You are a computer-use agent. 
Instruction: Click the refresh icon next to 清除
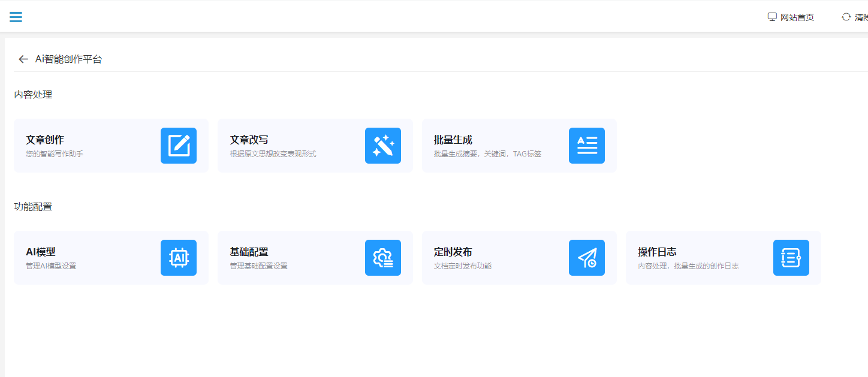pyautogui.click(x=846, y=17)
